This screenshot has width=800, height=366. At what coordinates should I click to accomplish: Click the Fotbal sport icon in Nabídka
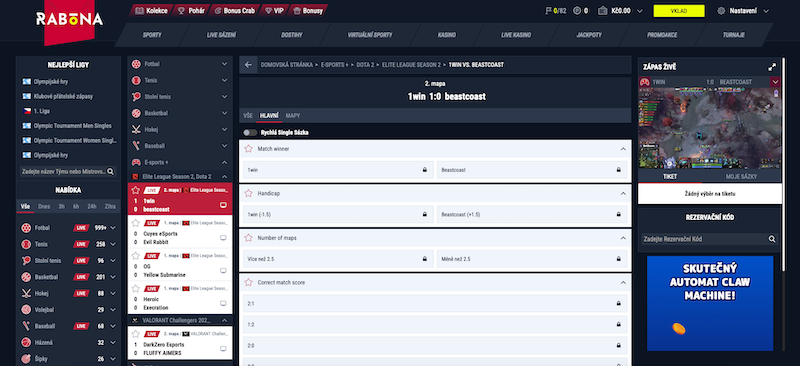[x=26, y=228]
